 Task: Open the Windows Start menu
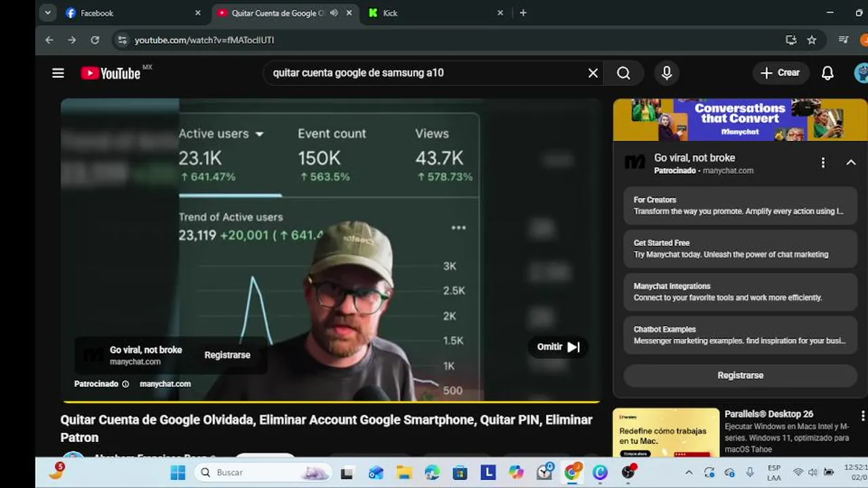coord(178,472)
